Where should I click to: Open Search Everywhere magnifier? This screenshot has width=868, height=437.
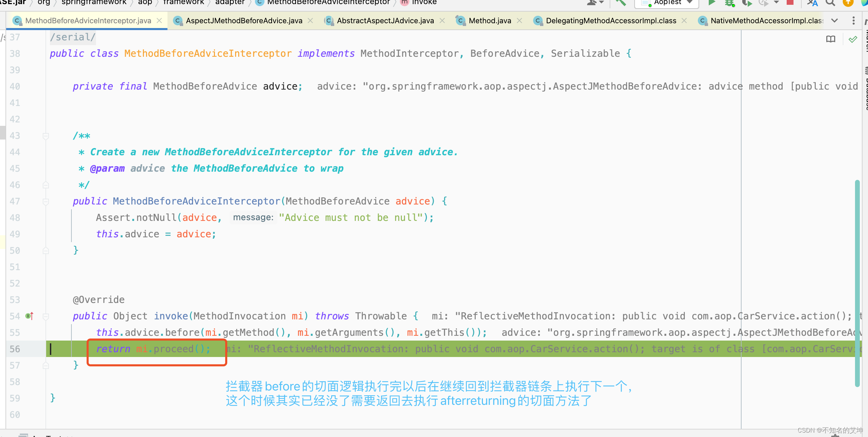(x=830, y=3)
